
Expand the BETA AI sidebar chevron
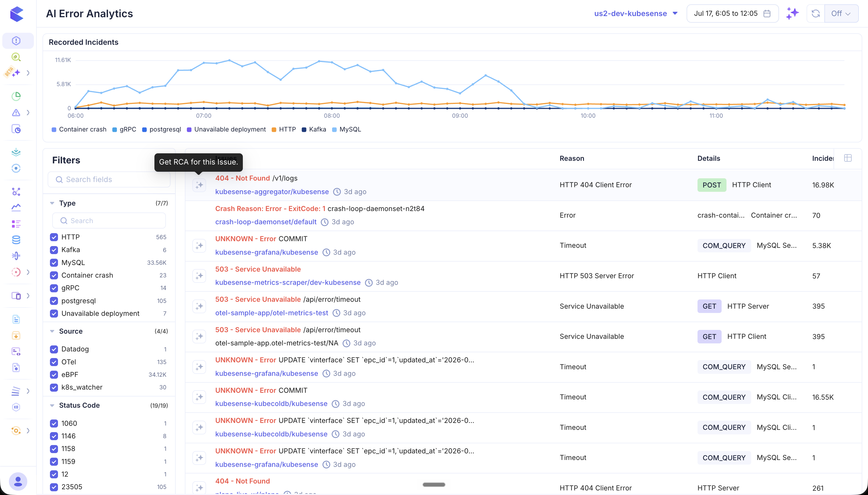click(28, 73)
